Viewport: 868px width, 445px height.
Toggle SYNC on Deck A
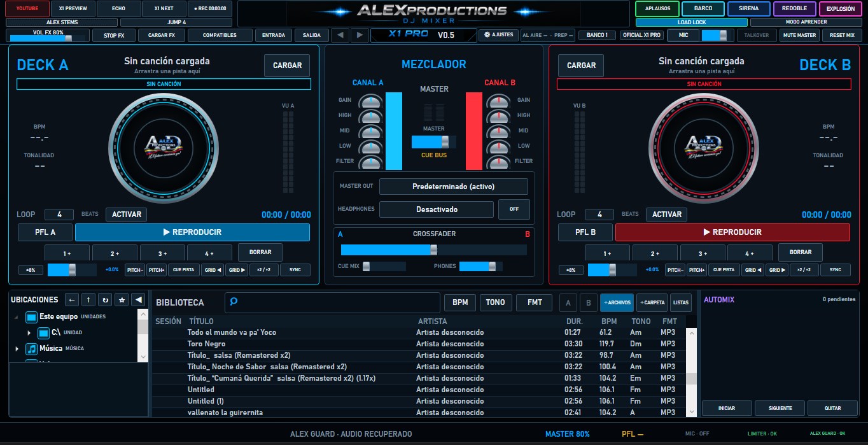pos(295,270)
